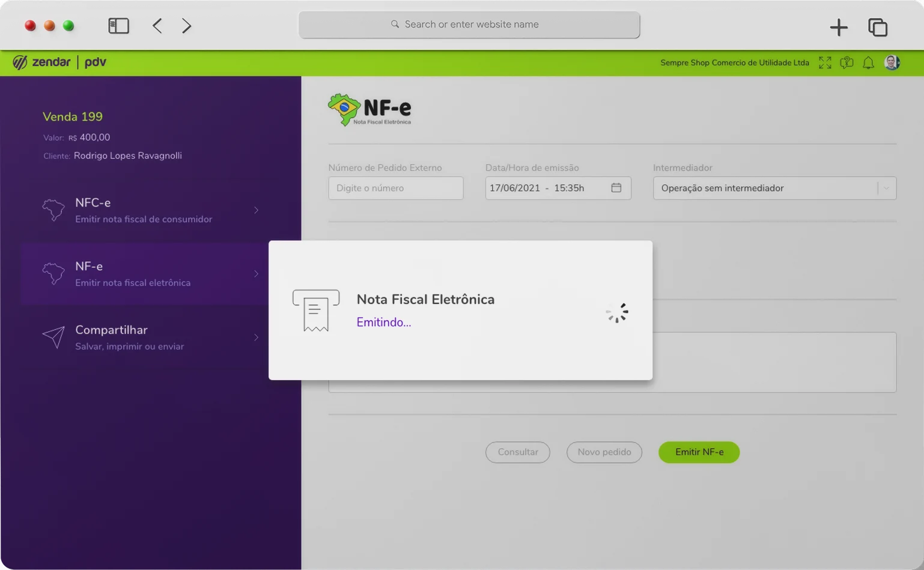Click the NF-e Brazil logo
This screenshot has height=570, width=924.
point(369,109)
